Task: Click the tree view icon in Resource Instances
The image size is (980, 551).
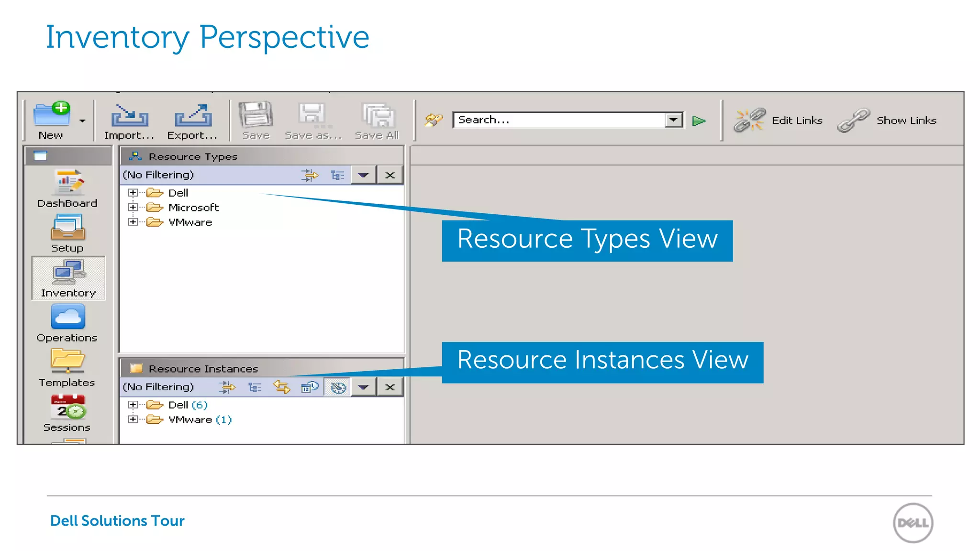Action: [255, 387]
